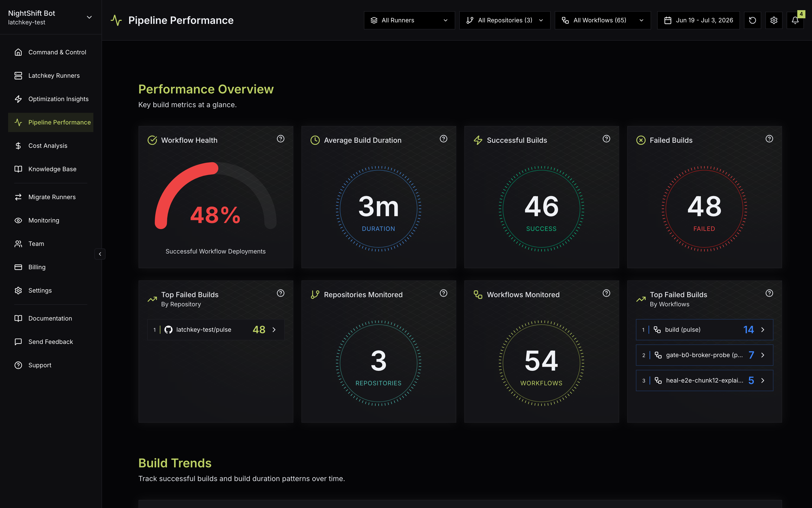Image resolution: width=812 pixels, height=508 pixels.
Task: Click the trend icon on Top Failed Builds By Workflows
Action: pyautogui.click(x=640, y=299)
